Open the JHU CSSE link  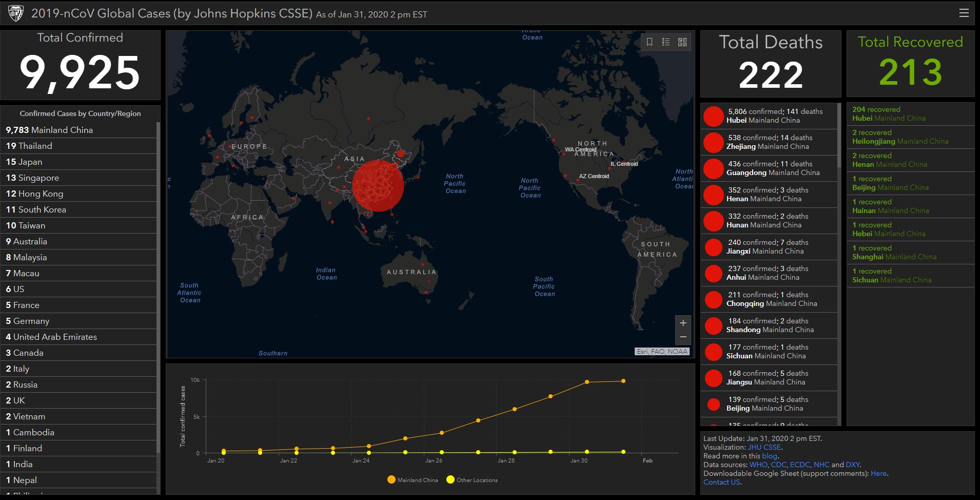tap(765, 447)
